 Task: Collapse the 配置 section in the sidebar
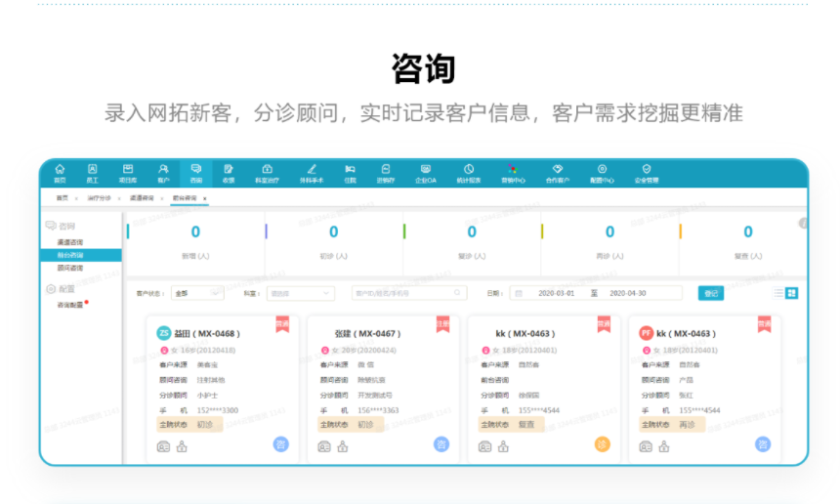61,289
